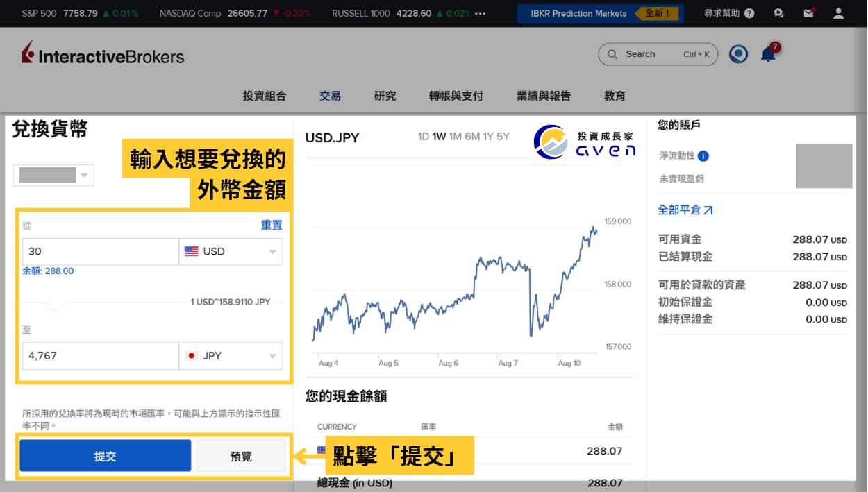
Task: Open the notifications bell icon
Action: (769, 53)
